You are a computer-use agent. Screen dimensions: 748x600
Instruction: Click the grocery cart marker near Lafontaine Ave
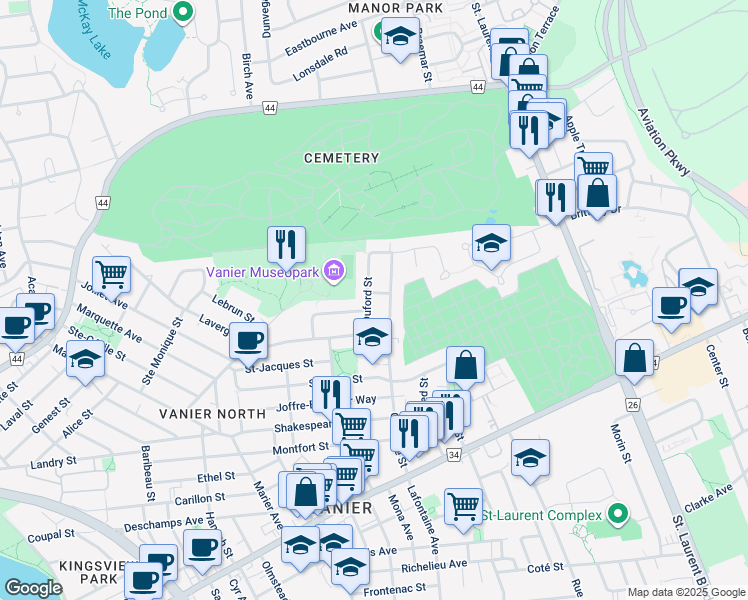tap(463, 507)
